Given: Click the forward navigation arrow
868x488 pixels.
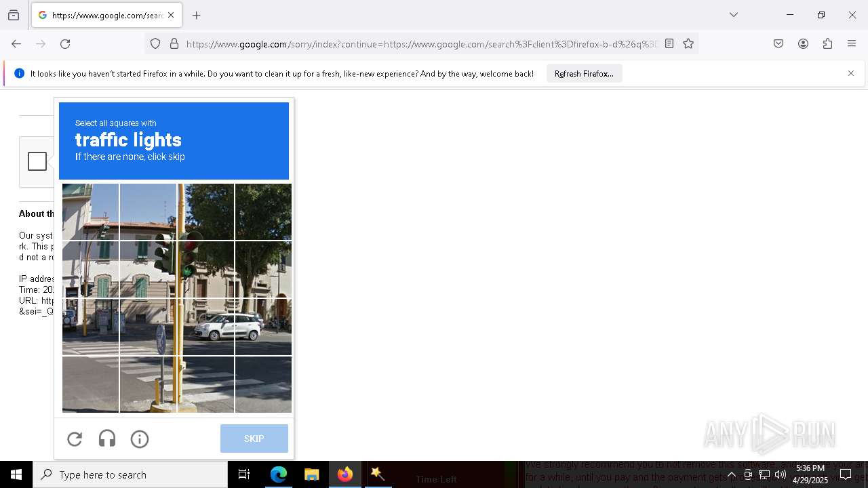Looking at the screenshot, I should [41, 44].
